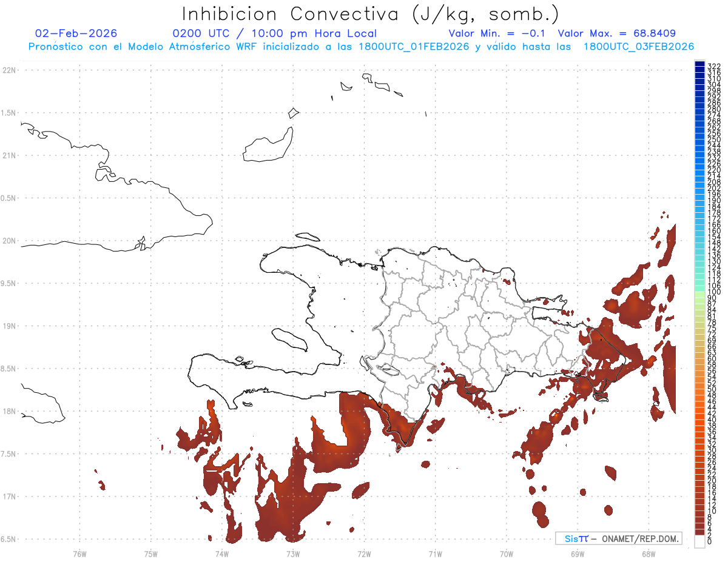Click the date '02-Feb-2026'
728x562 pixels.
[76, 33]
